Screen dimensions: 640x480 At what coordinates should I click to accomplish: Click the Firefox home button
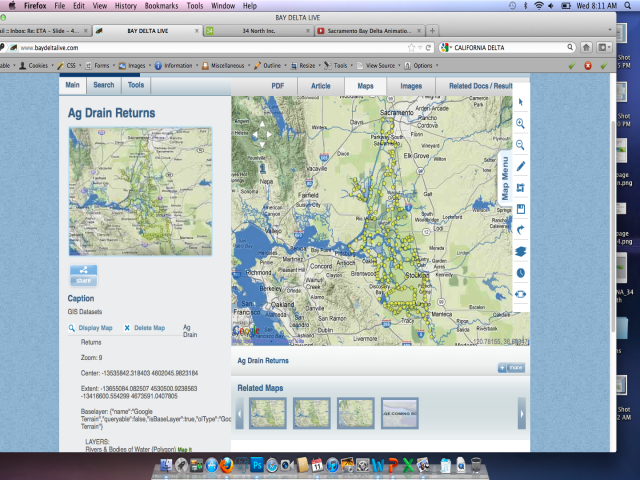tap(586, 48)
